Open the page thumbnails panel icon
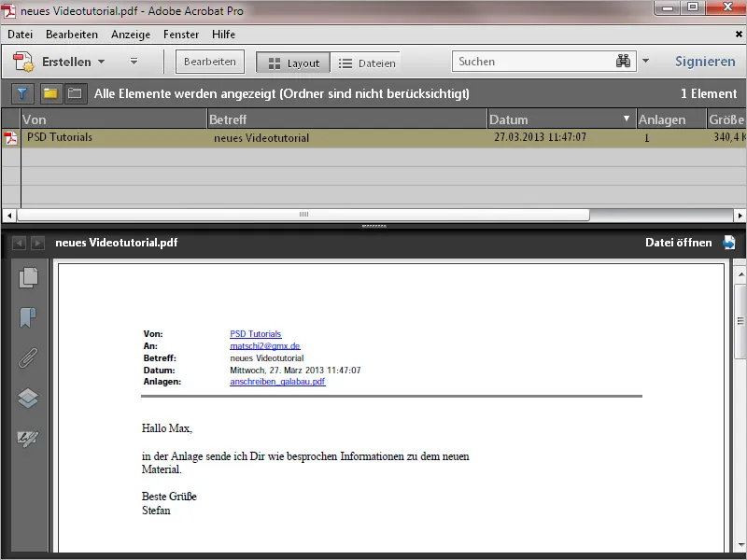 pos(28,277)
